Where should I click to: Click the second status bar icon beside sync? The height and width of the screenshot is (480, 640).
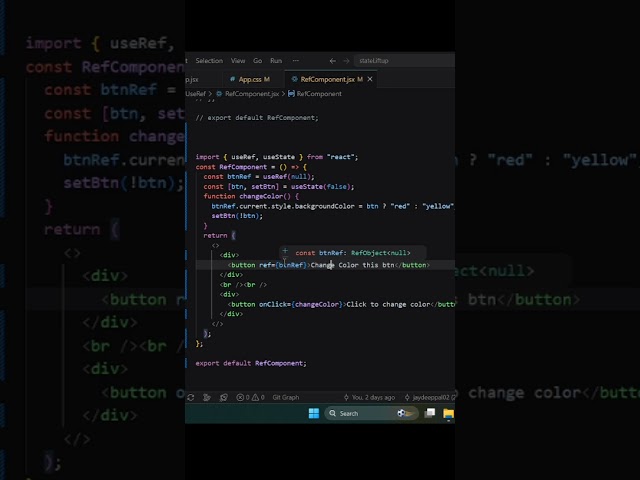coord(207,397)
